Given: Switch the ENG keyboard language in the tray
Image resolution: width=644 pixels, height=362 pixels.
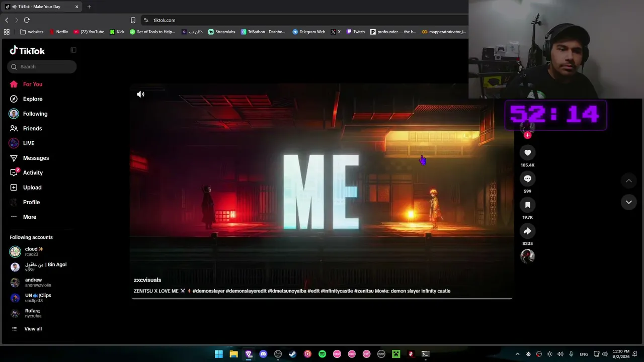Looking at the screenshot, I should click(584, 354).
